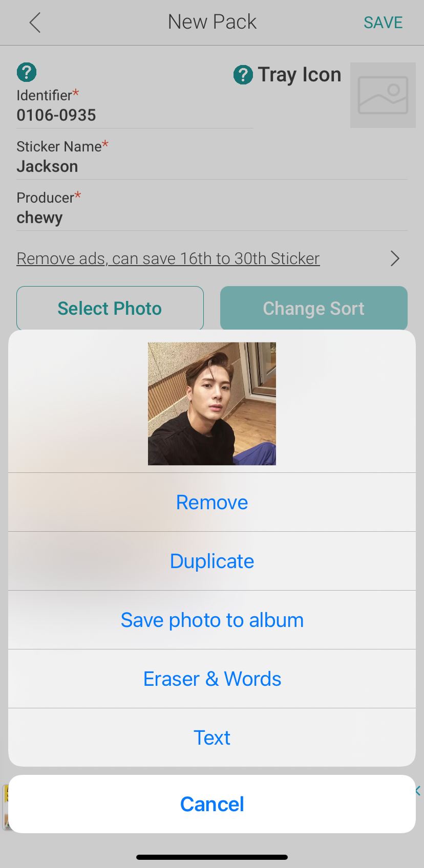This screenshot has width=424, height=868.
Task: Tap the Producer field chewy
Action: (x=39, y=218)
